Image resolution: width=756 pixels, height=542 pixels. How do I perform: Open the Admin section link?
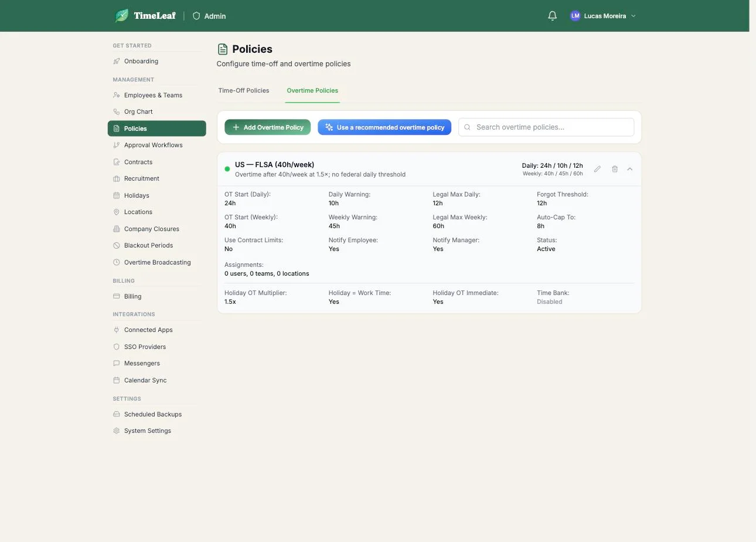[x=209, y=16]
